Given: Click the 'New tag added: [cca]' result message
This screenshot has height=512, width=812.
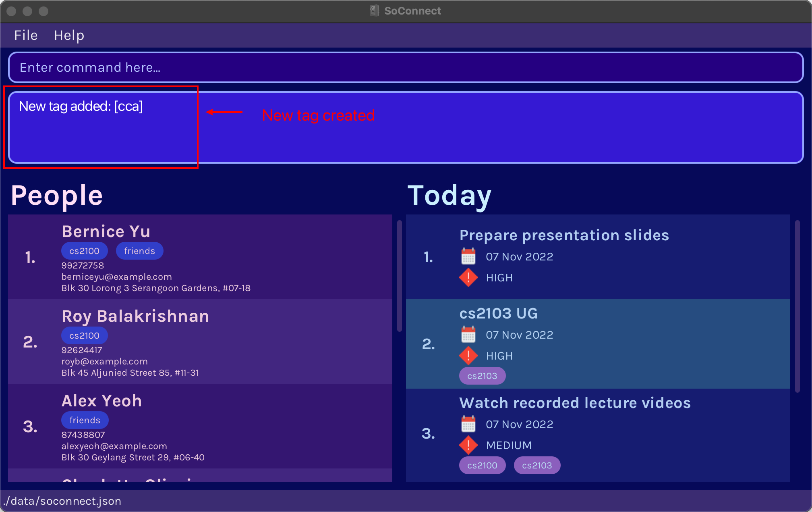Looking at the screenshot, I should coord(81,106).
